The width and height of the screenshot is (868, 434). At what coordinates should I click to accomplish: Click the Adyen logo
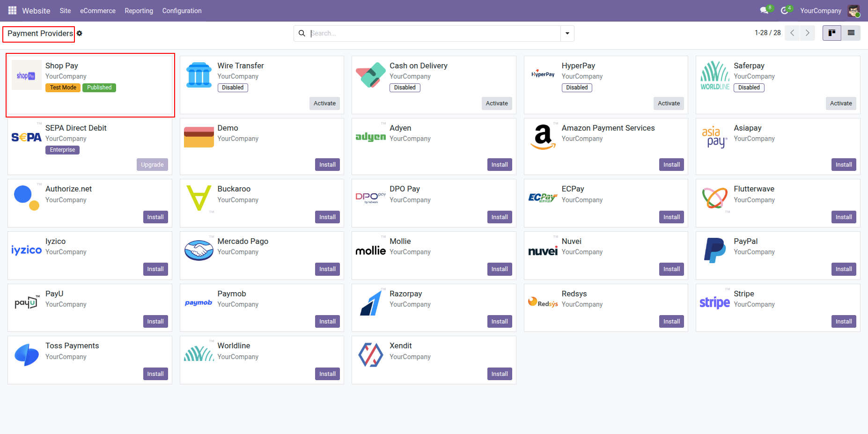click(x=371, y=137)
